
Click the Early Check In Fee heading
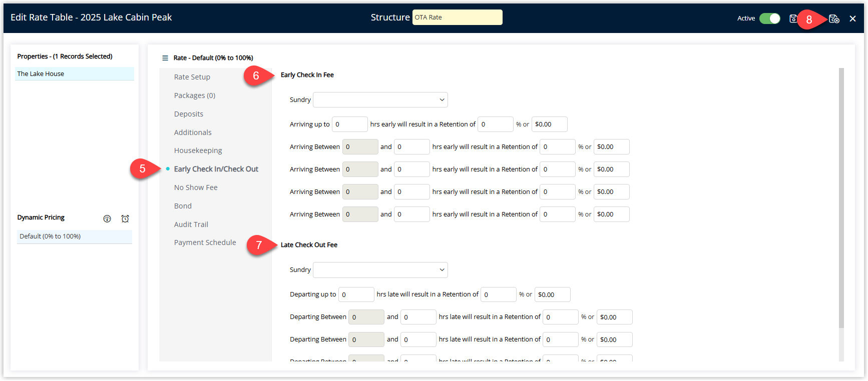click(307, 75)
